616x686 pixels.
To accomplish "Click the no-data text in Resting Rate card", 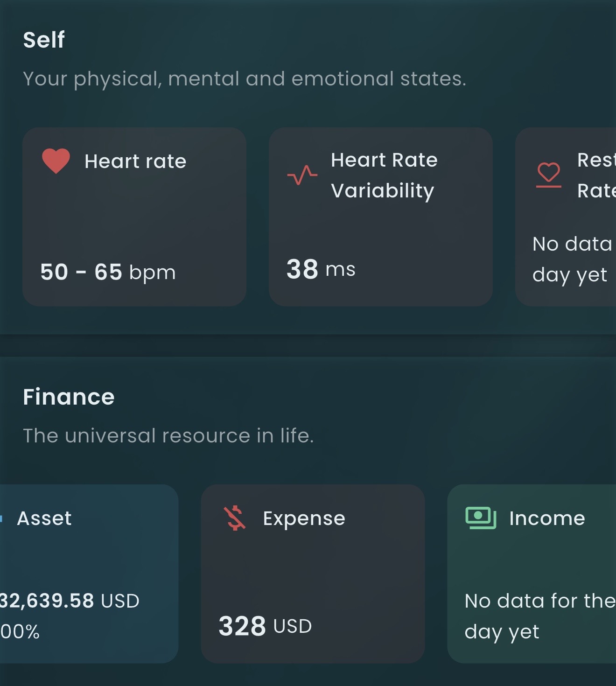I will 572,259.
